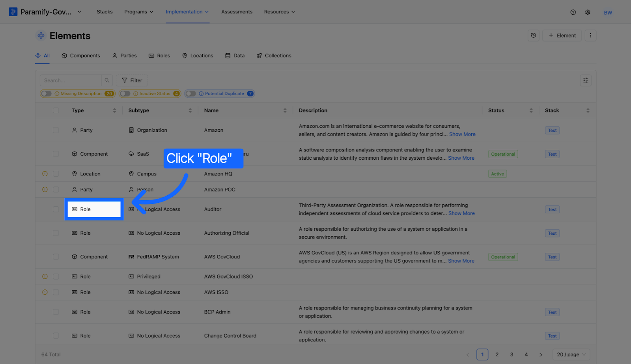Open the Filter button
631x364 pixels.
coord(132,80)
